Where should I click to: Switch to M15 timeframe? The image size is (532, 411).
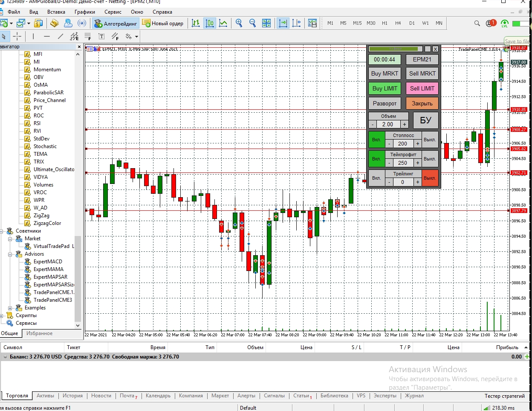357,23
